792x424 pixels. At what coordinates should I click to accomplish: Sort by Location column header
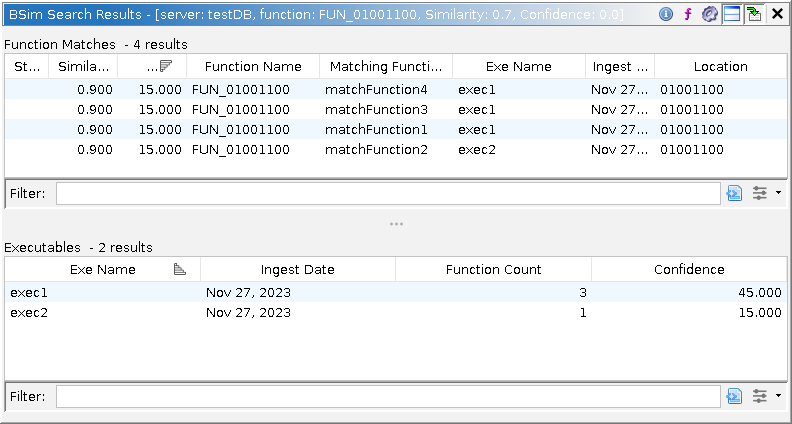tap(720, 67)
